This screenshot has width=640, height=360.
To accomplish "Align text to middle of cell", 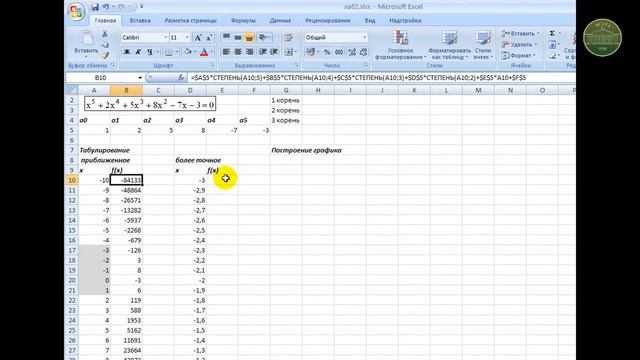I will point(238,38).
